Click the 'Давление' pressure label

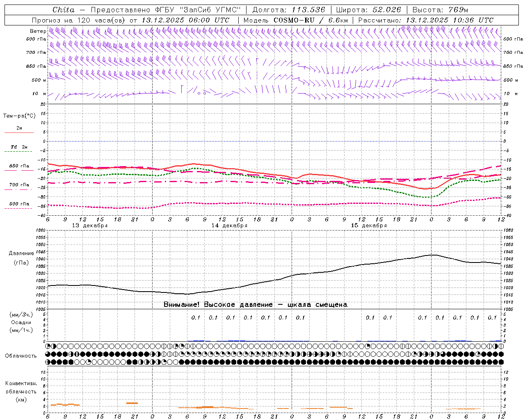coord(21,253)
